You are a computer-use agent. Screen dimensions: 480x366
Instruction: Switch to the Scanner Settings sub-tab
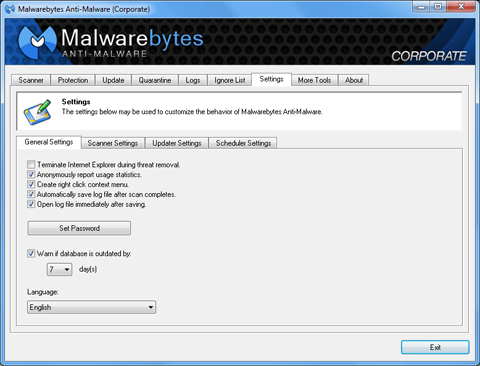tap(113, 143)
